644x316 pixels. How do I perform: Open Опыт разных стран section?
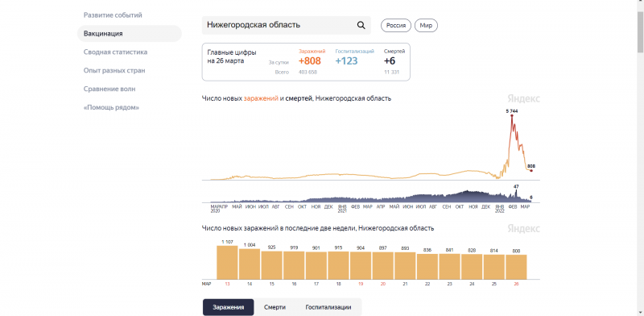point(114,70)
